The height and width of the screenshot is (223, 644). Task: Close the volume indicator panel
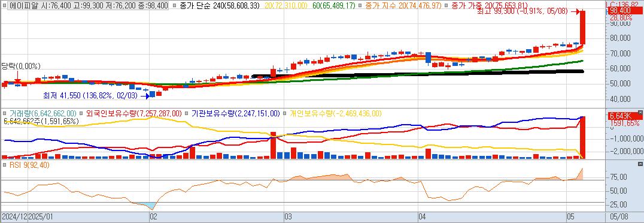pyautogui.click(x=640, y=112)
